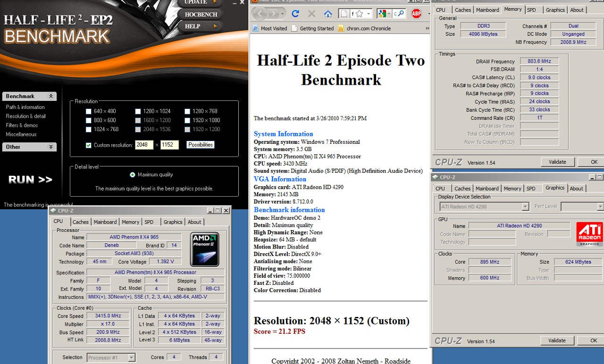The image size is (604, 364).
Task: Switch to the SPD tab in Memory window
Action: pyautogui.click(x=531, y=10)
